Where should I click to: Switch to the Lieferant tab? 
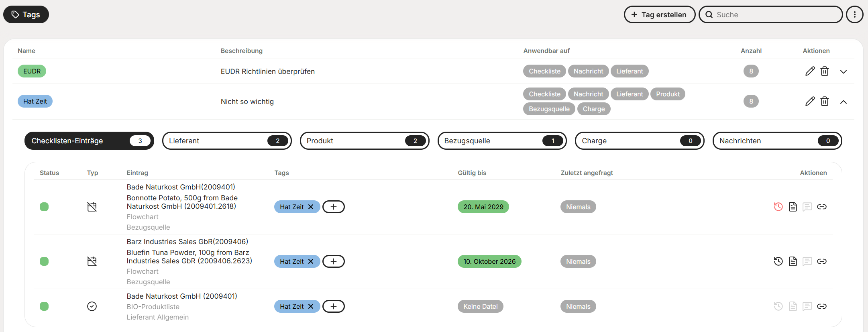(x=227, y=141)
